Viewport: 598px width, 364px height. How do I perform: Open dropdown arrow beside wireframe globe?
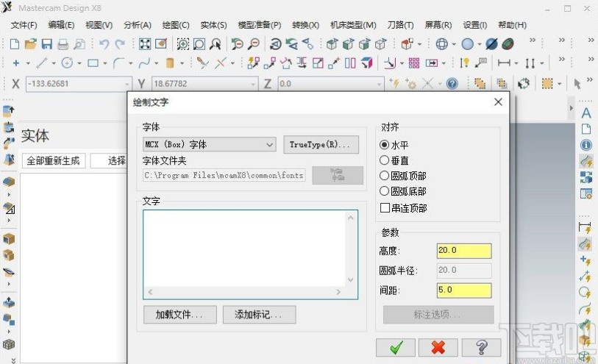454,45
